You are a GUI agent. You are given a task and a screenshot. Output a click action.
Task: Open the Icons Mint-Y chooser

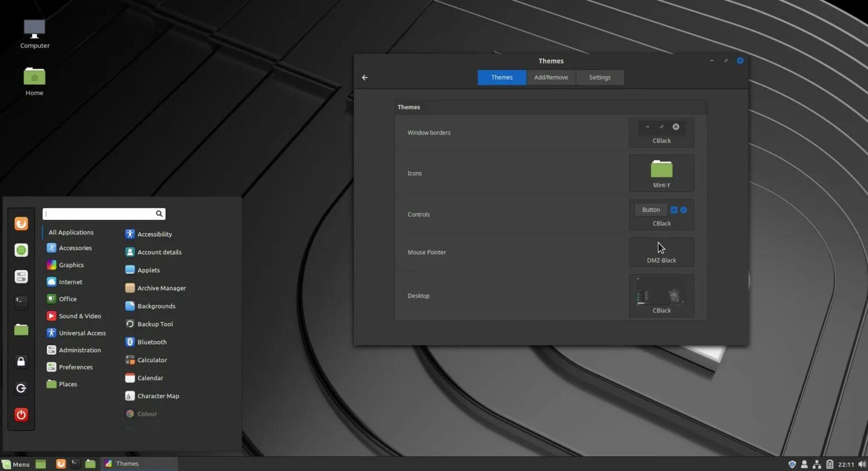(x=662, y=173)
